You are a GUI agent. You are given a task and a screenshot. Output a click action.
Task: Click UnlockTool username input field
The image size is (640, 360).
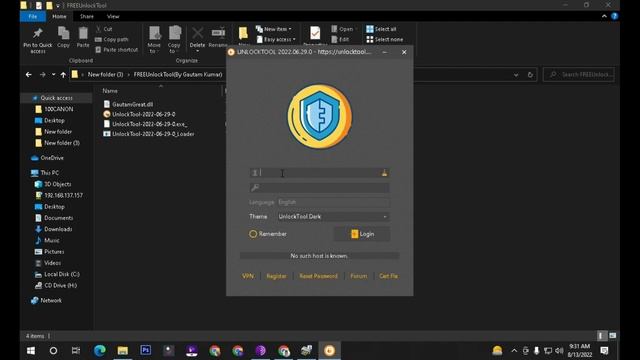319,173
